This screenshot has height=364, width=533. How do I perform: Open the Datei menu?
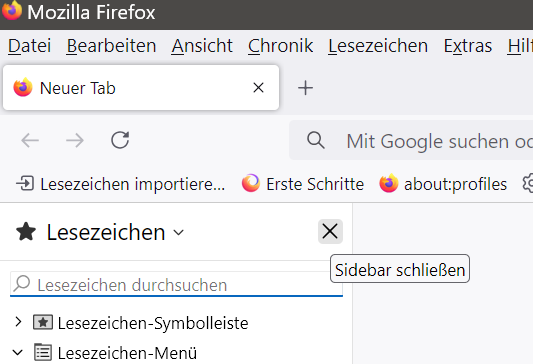[x=30, y=46]
